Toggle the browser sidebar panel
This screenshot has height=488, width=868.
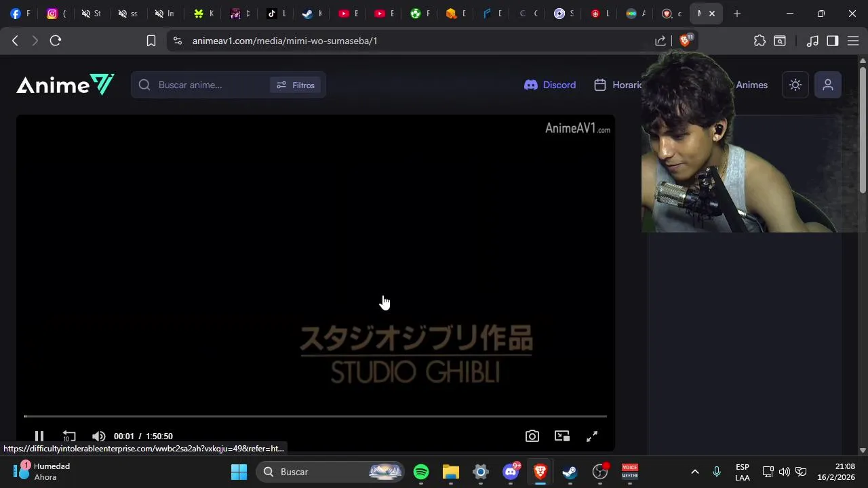click(x=833, y=41)
